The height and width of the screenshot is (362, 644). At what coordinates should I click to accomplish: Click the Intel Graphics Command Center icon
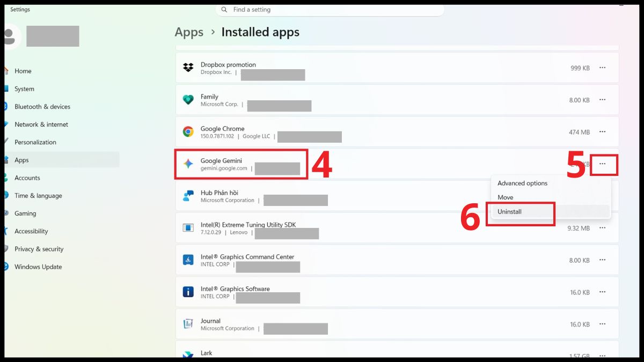(188, 260)
